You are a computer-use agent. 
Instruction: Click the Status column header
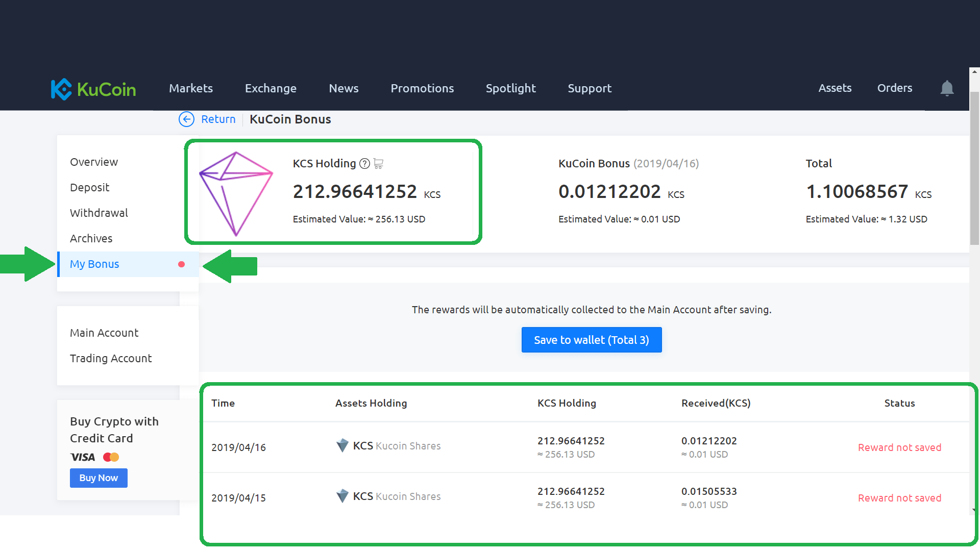pos(899,403)
